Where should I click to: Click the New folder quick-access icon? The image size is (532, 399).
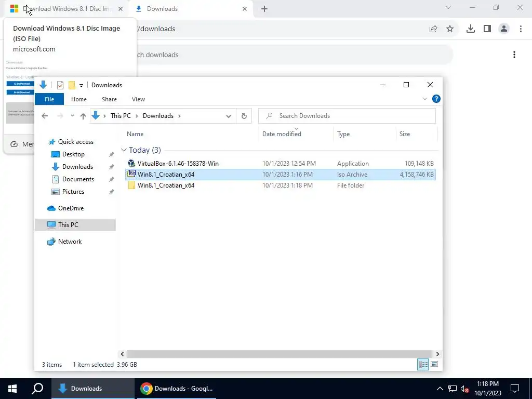pos(72,85)
